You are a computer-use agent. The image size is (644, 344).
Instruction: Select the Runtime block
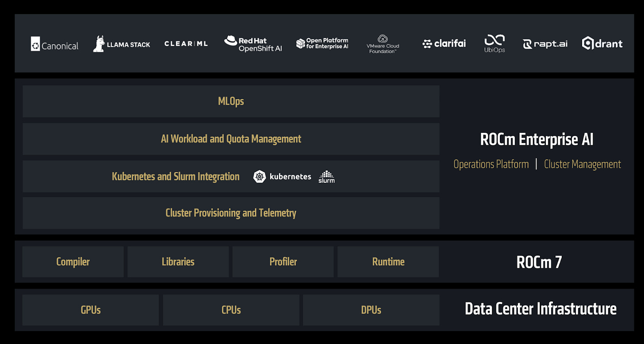coord(388,262)
